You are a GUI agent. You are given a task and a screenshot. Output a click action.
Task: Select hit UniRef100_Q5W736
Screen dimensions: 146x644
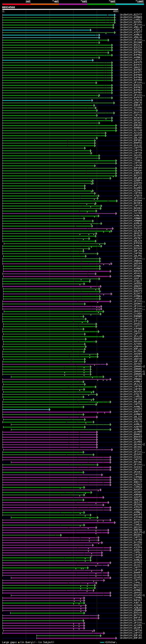click(x=131, y=103)
